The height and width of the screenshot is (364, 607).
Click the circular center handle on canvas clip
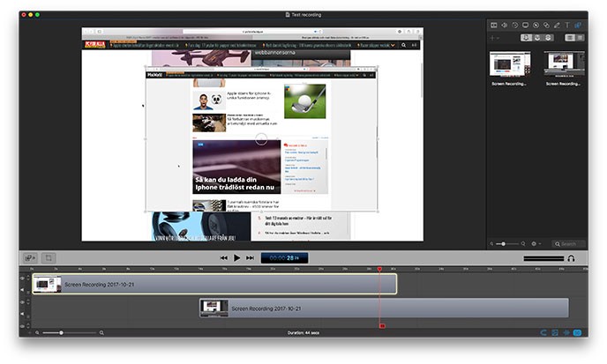click(261, 139)
